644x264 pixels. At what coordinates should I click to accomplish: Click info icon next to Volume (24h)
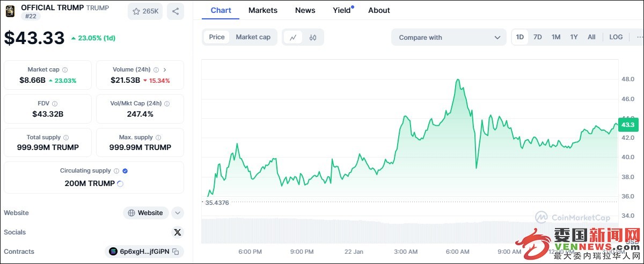click(156, 70)
